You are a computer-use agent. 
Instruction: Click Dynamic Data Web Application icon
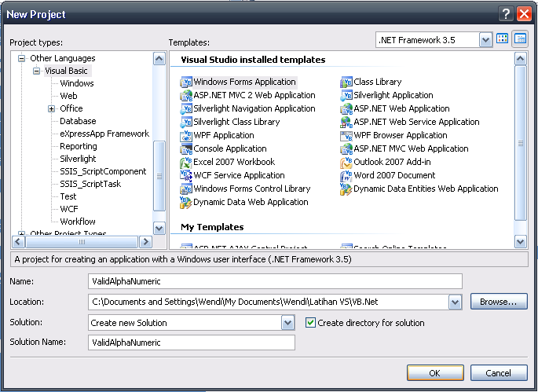pyautogui.click(x=186, y=202)
